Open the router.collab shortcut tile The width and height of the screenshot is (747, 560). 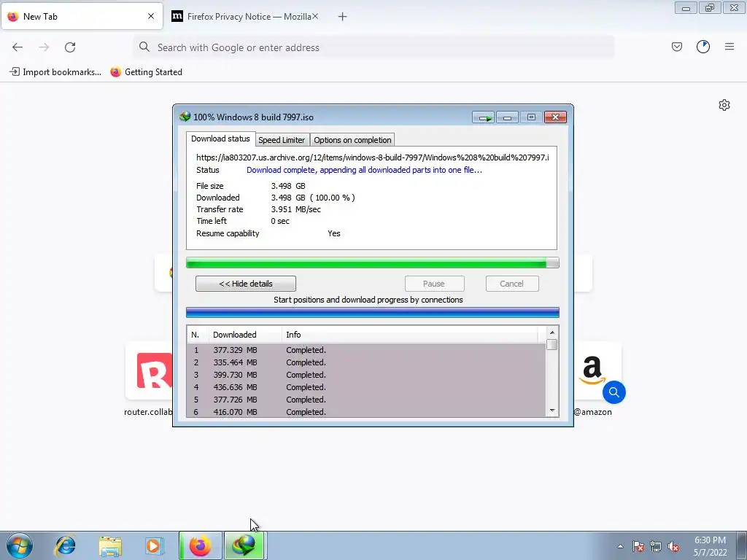coord(149,371)
